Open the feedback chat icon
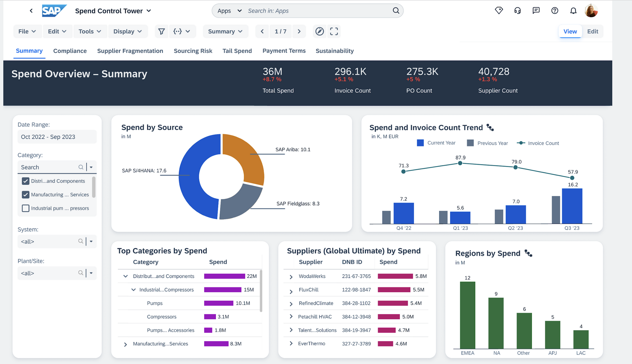 point(536,11)
